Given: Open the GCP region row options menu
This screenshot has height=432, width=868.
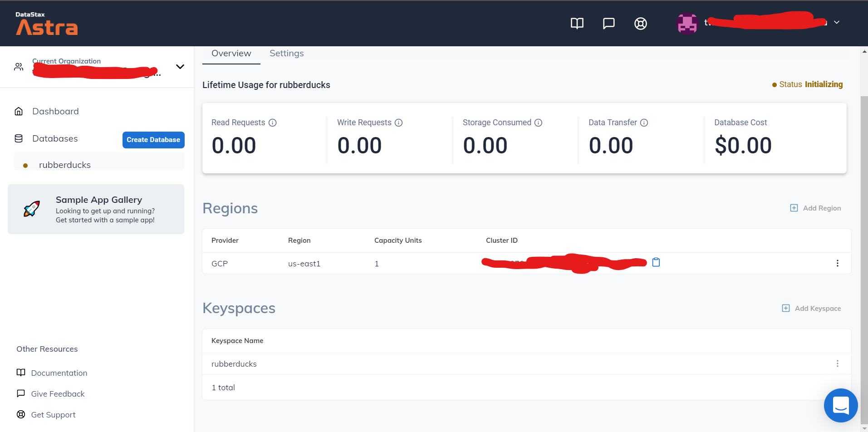Looking at the screenshot, I should (838, 263).
